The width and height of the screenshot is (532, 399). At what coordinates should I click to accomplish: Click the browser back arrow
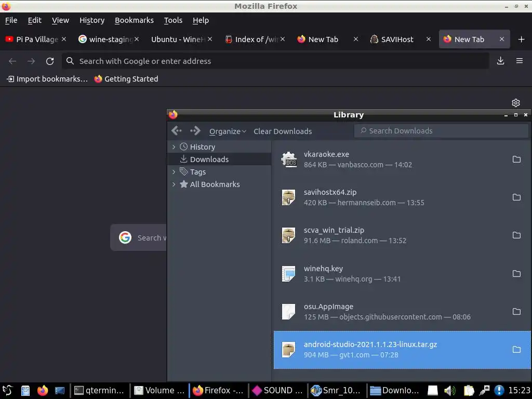[12, 61]
